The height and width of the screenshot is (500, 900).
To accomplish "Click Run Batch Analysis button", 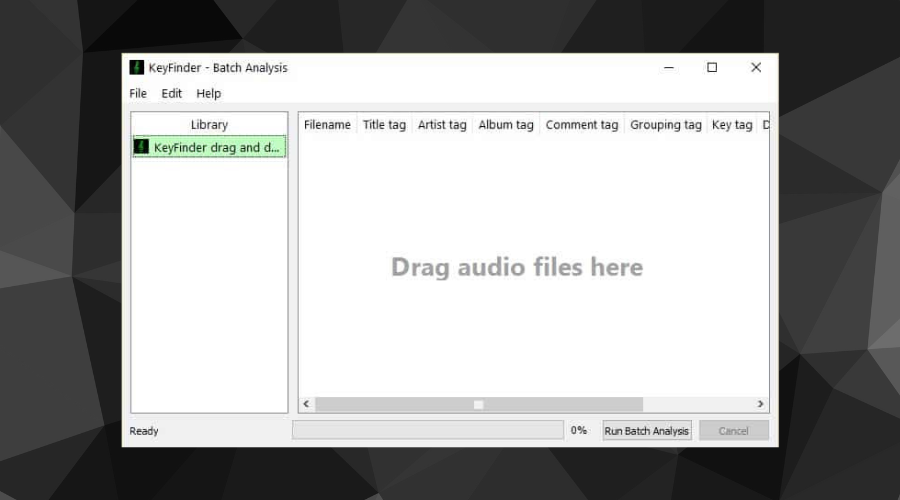I will [647, 431].
